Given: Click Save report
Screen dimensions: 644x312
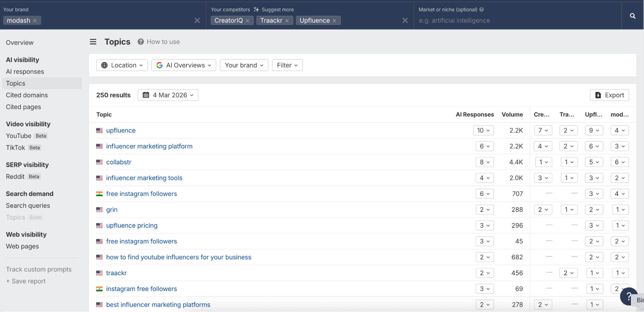Looking at the screenshot, I should [x=26, y=281].
